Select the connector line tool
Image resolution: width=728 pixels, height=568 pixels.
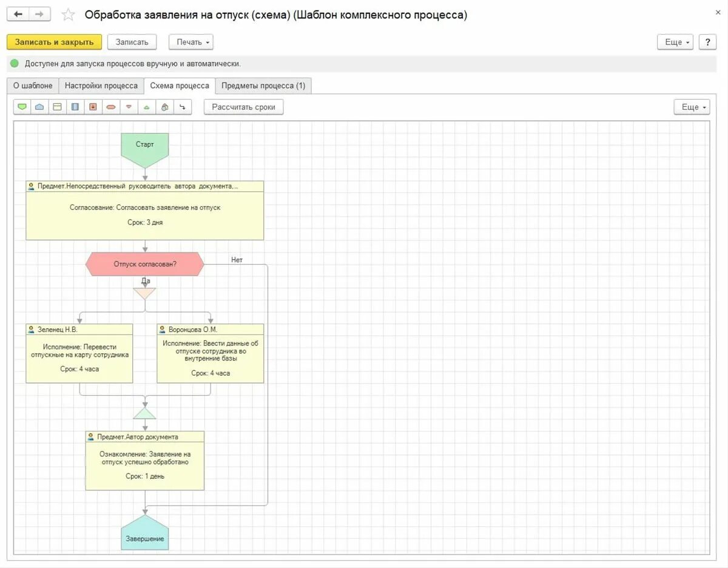[x=182, y=107]
